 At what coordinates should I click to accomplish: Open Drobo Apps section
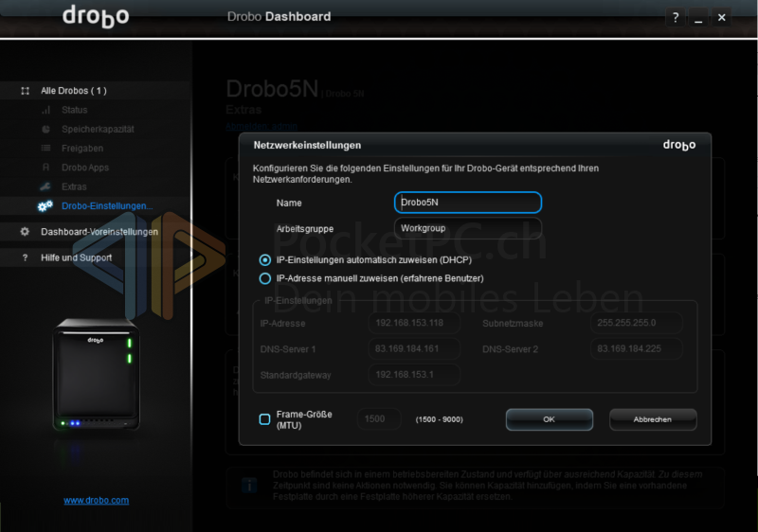tap(85, 168)
